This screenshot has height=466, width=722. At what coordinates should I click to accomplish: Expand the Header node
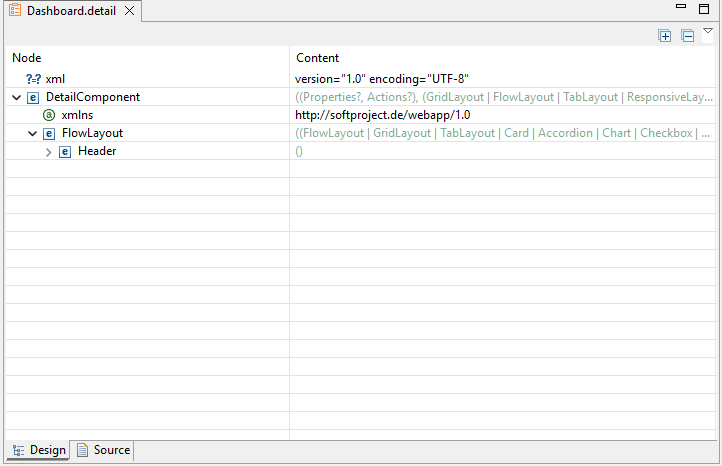point(48,152)
